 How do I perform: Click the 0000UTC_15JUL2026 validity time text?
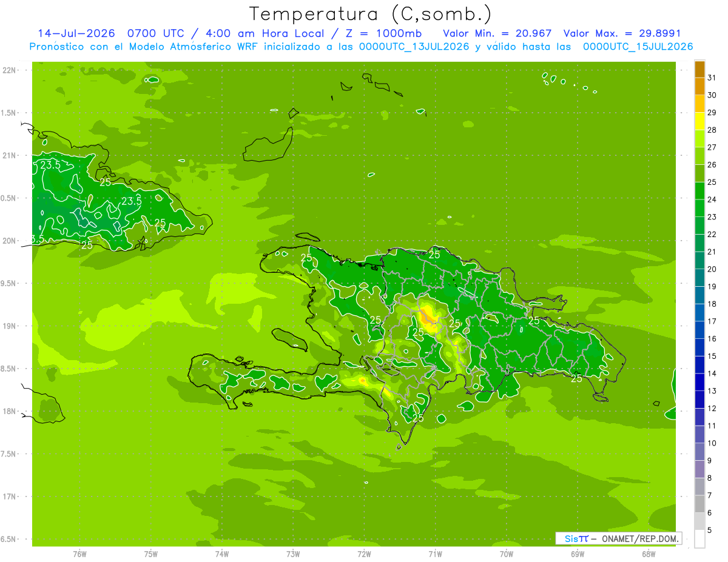638,47
